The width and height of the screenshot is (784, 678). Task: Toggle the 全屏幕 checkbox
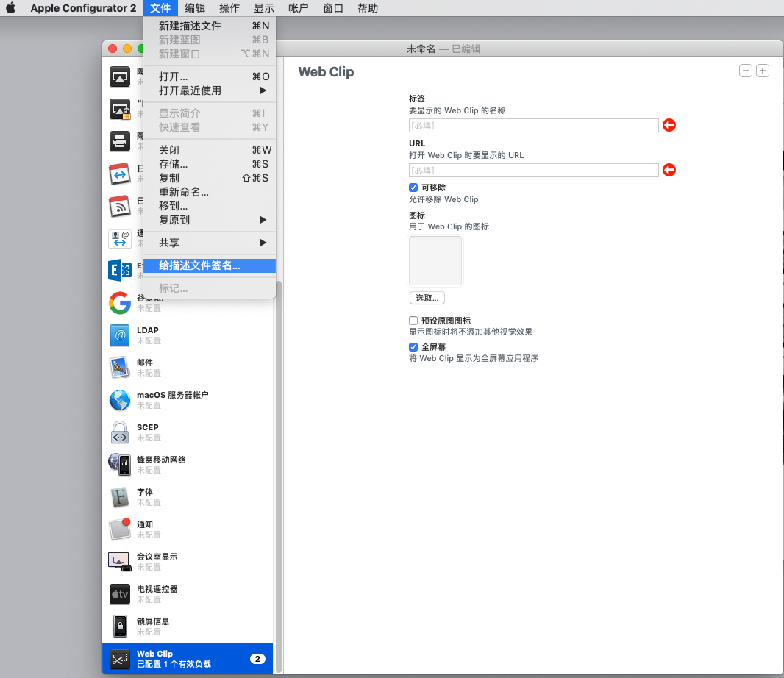413,347
